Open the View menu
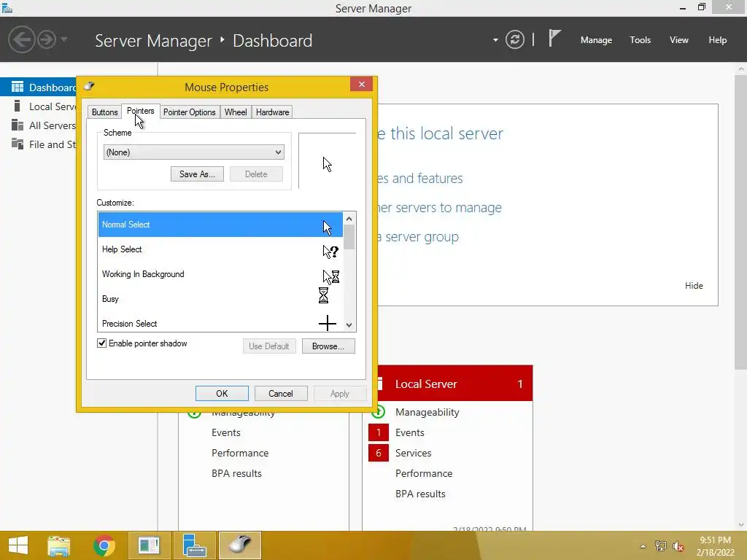 (679, 40)
